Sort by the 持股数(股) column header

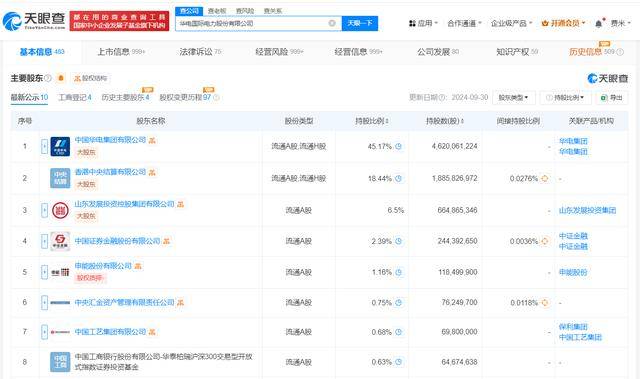click(x=445, y=121)
